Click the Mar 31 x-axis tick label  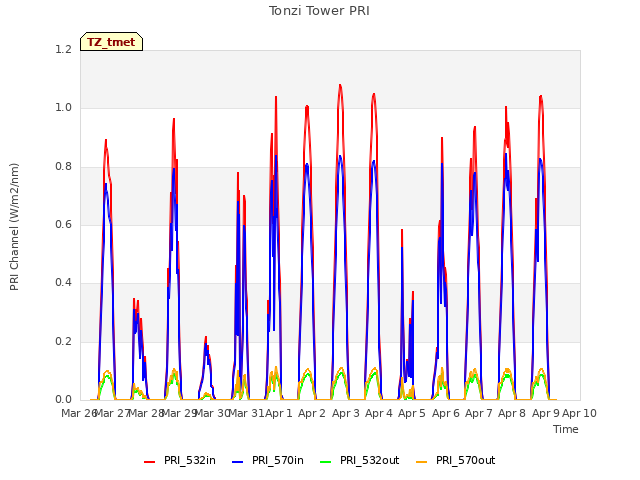[247, 413]
